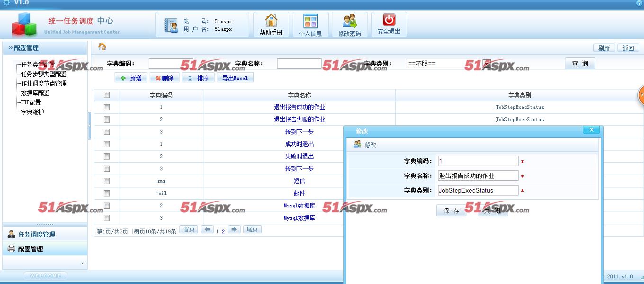
Task: Toggle the select-all header checkbox
Action: pyautogui.click(x=107, y=95)
